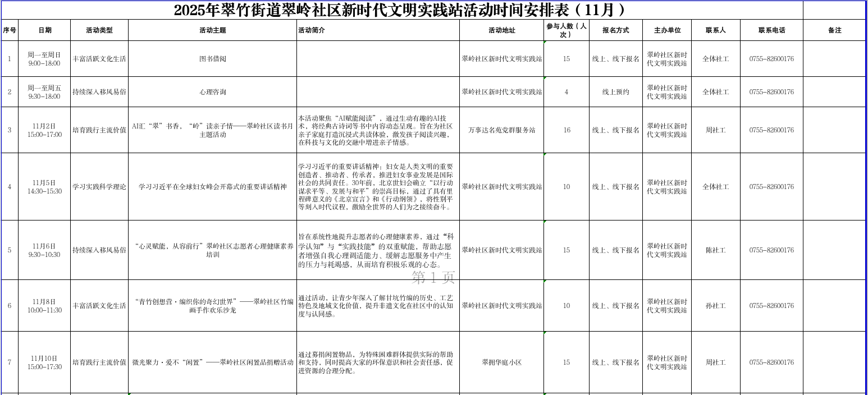This screenshot has height=395, width=868.
Task: Select the 线上预约 registration cell
Action: coord(615,92)
